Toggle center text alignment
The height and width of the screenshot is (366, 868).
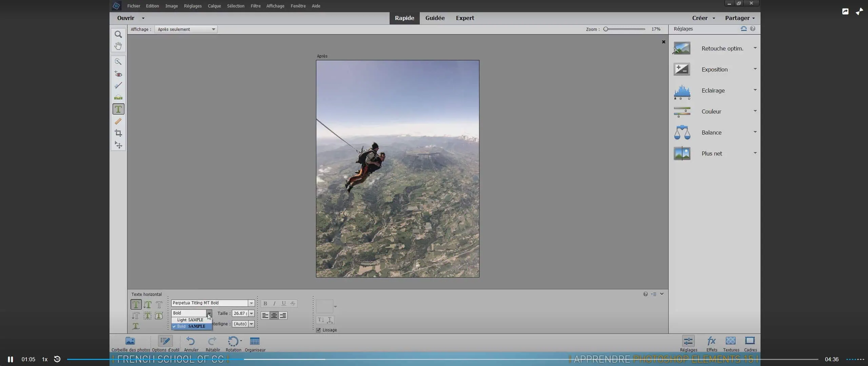(x=274, y=316)
